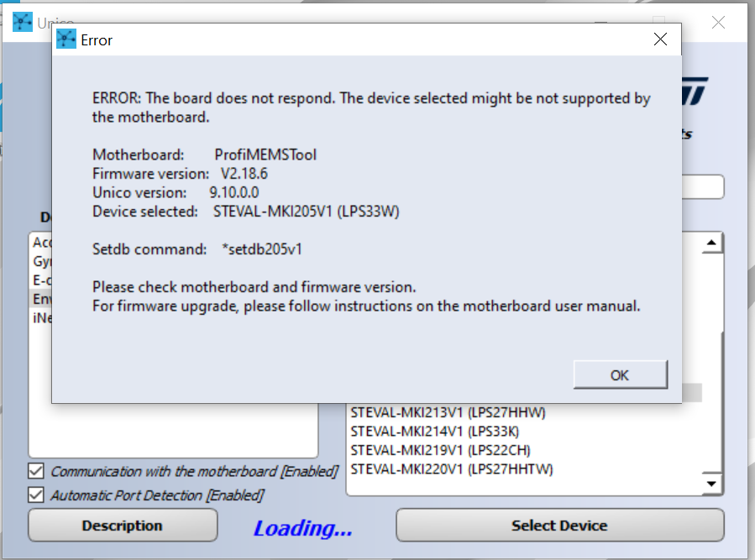Image resolution: width=755 pixels, height=560 pixels.
Task: Select the highlighted Env category item
Action: (x=41, y=299)
